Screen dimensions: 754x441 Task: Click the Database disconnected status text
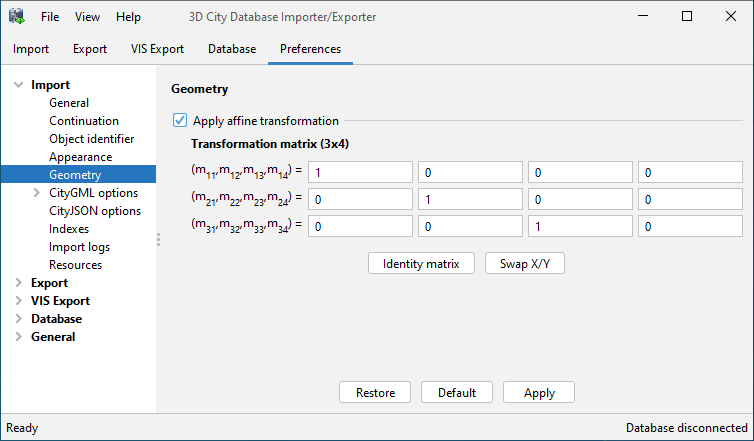pyautogui.click(x=687, y=428)
